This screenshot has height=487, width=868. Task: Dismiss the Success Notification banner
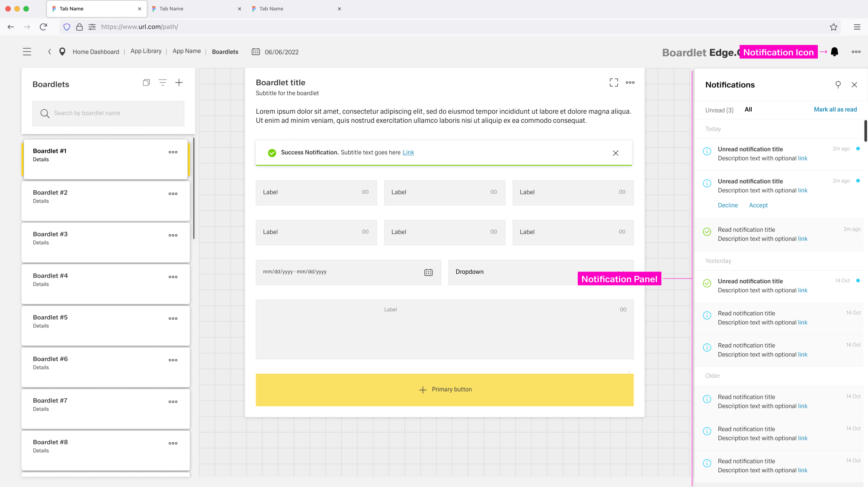615,153
